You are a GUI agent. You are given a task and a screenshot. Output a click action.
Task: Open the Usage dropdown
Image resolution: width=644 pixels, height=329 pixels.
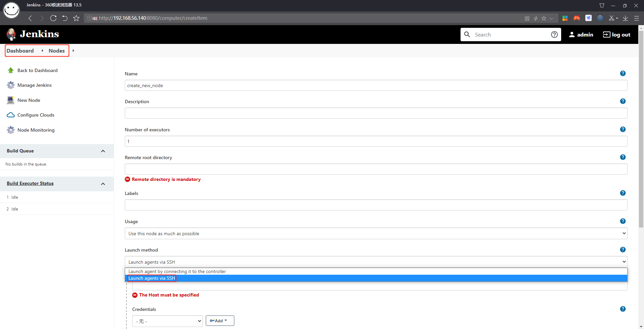376,234
